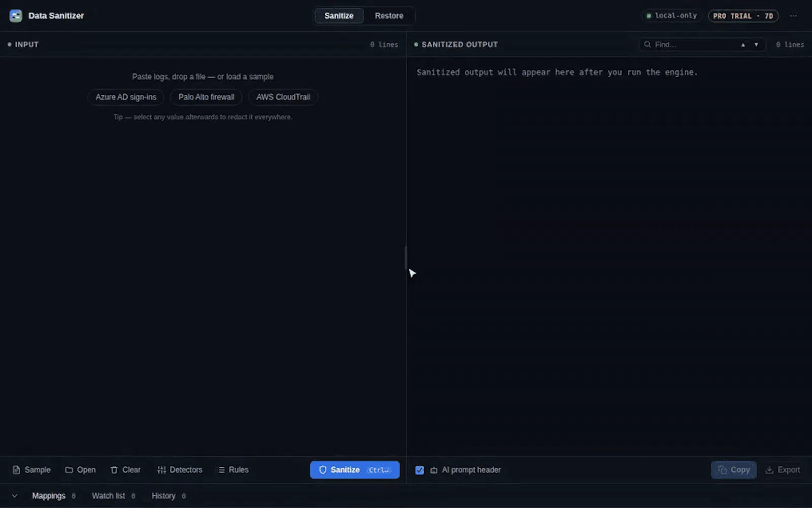The image size is (812, 508).
Task: Open the Rules list
Action: click(232, 470)
